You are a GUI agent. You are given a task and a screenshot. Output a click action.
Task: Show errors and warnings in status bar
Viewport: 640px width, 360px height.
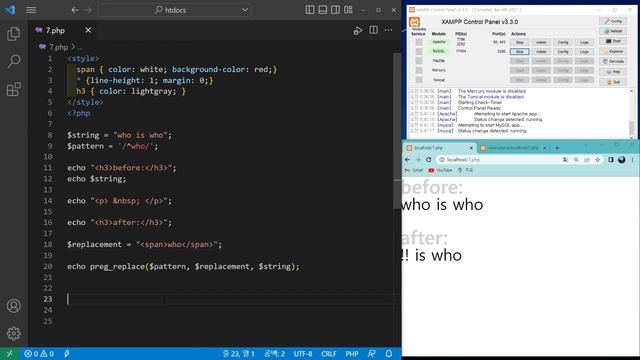click(39, 353)
